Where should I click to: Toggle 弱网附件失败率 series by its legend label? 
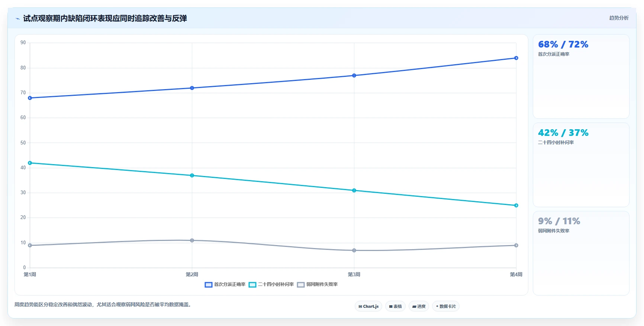click(x=322, y=284)
